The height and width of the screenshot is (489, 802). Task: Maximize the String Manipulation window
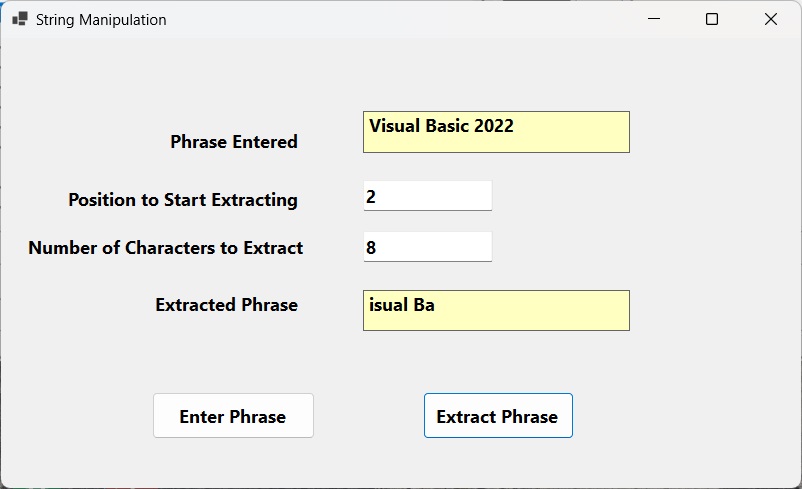[711, 19]
